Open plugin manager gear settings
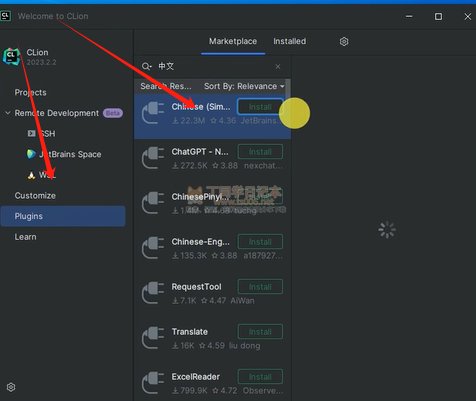This screenshot has width=476, height=401. click(344, 42)
